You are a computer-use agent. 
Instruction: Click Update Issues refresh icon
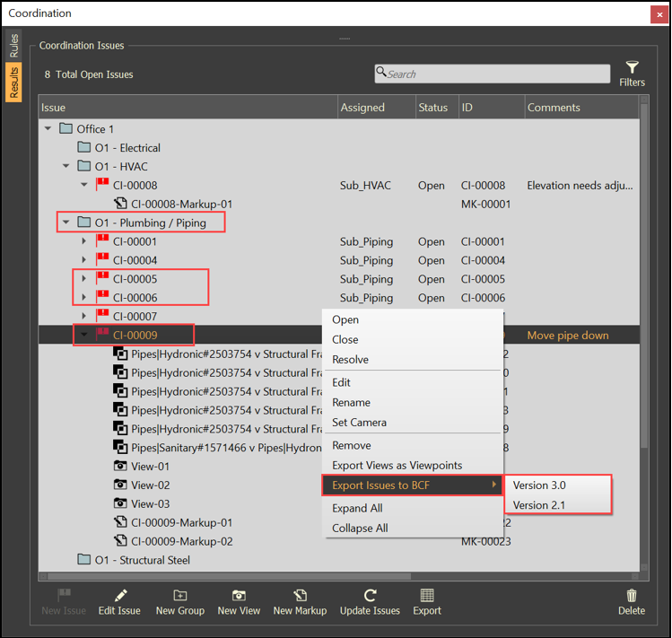pos(370,602)
